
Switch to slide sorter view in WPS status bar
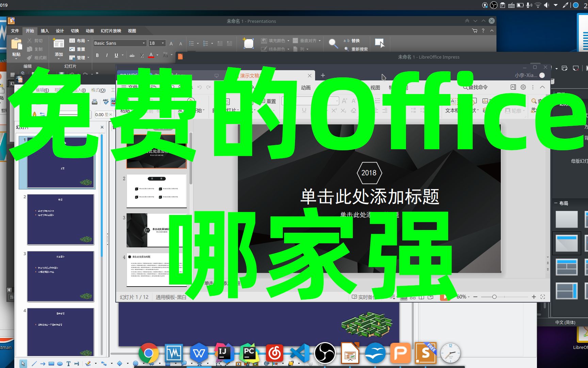pos(413,297)
